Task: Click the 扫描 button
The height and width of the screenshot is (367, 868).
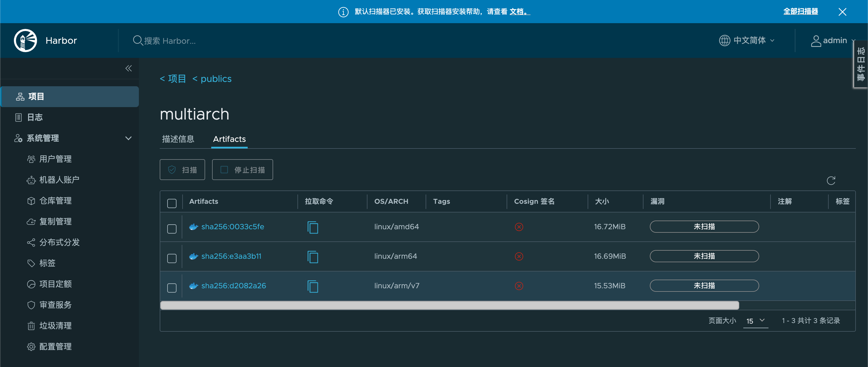Action: pos(182,170)
